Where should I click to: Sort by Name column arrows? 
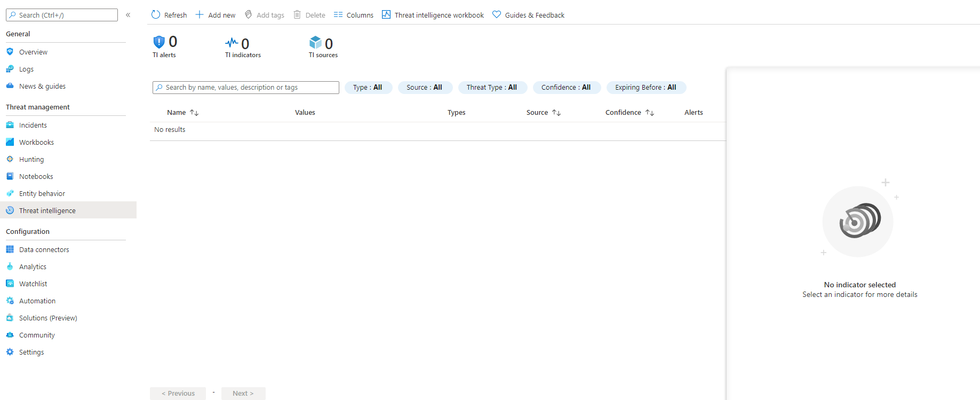[x=194, y=113]
